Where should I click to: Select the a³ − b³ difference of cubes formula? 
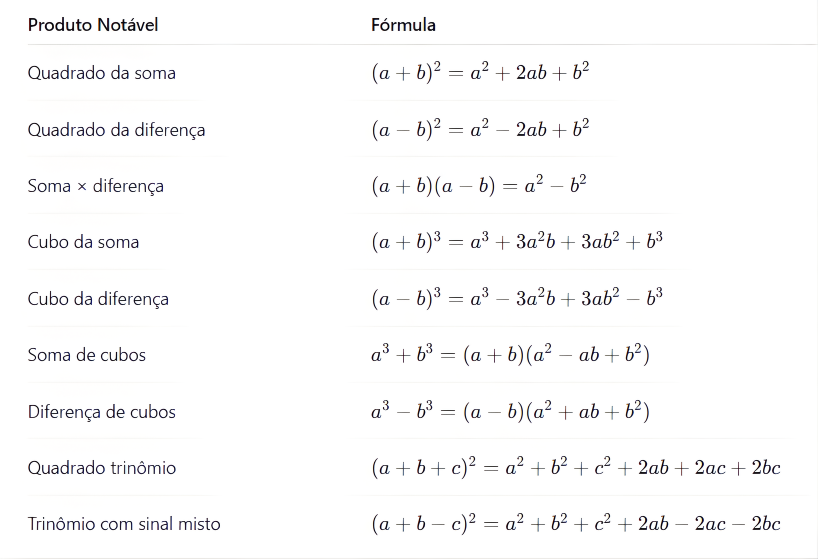coord(510,411)
